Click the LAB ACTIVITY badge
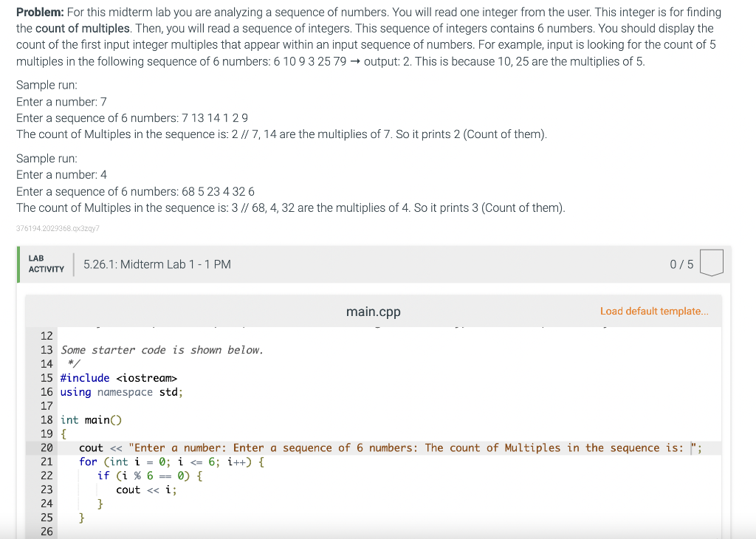 click(x=45, y=263)
